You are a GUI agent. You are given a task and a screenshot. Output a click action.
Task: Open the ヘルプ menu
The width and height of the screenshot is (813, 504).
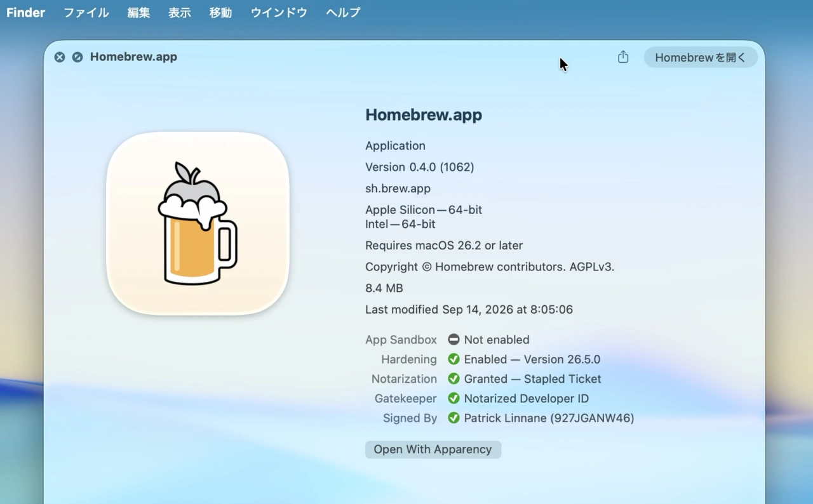[343, 13]
